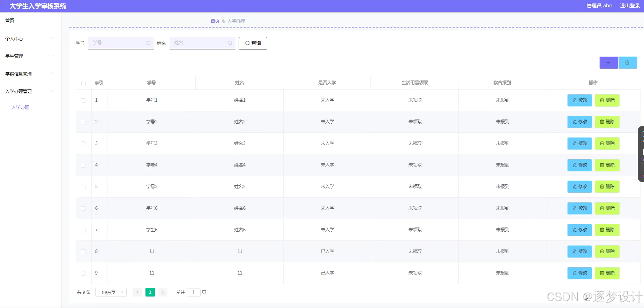Click 管理员 abo account label

pos(599,6)
